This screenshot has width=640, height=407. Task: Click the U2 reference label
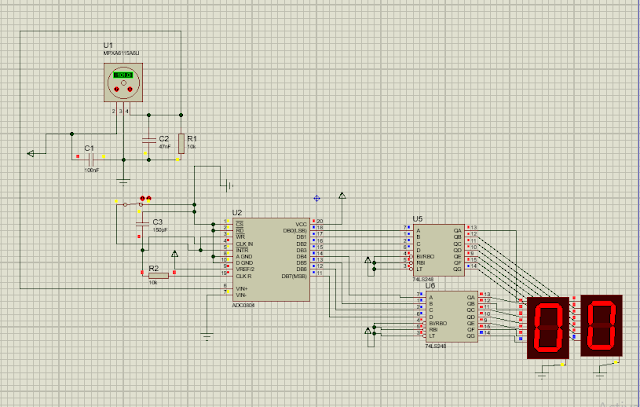pos(237,213)
